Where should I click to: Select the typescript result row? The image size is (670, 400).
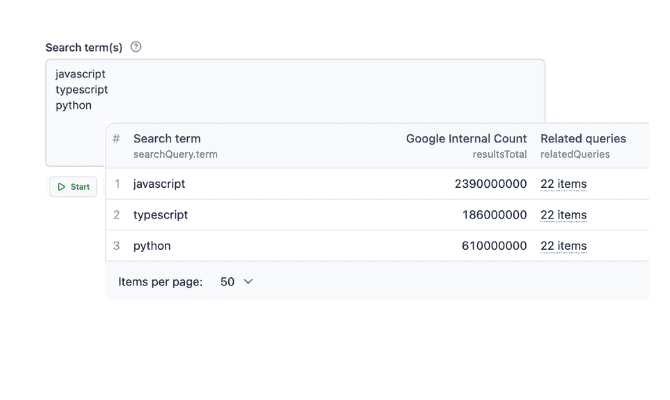pyautogui.click(x=377, y=215)
